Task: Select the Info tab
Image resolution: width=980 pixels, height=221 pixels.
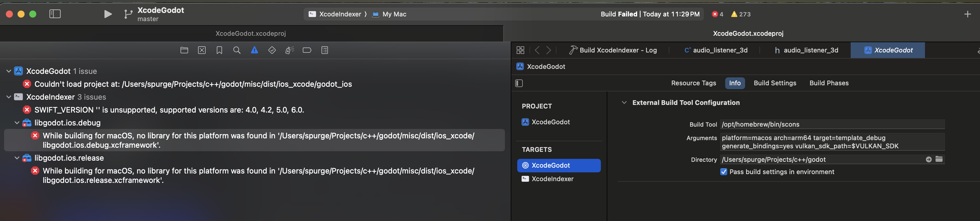Action: coord(735,83)
